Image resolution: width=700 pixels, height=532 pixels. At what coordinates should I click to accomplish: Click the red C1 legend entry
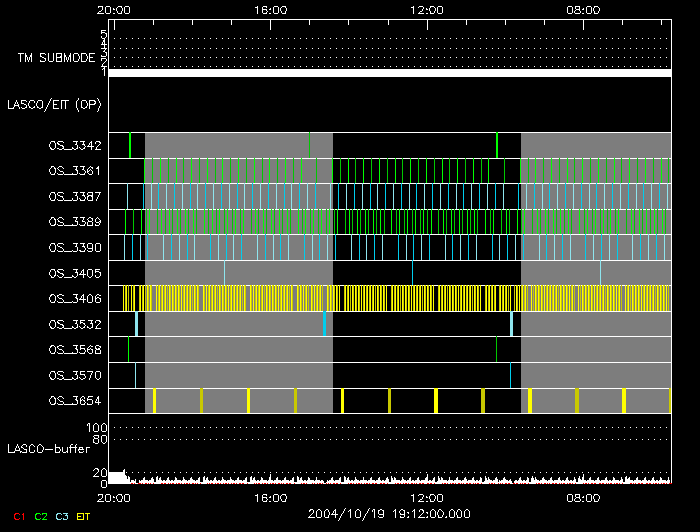pyautogui.click(x=19, y=515)
